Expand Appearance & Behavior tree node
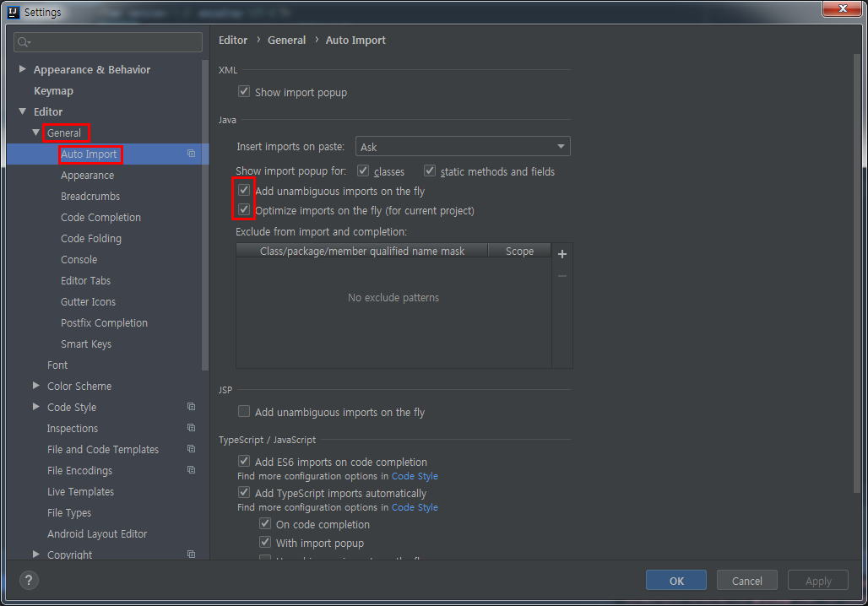The image size is (868, 606). pos(23,69)
